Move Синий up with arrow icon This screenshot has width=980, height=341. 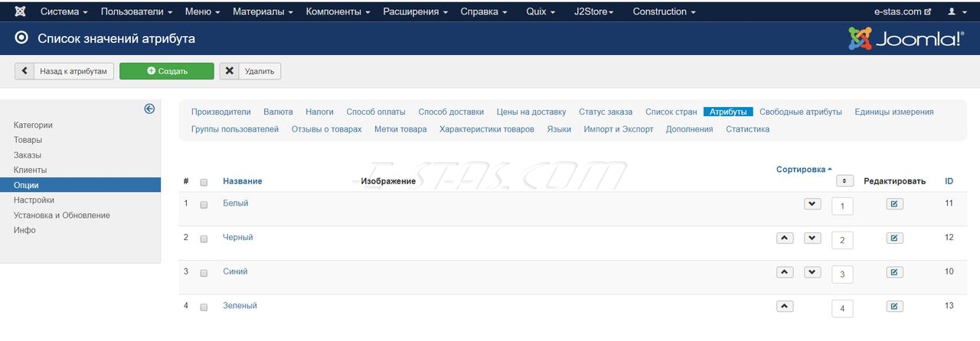785,272
